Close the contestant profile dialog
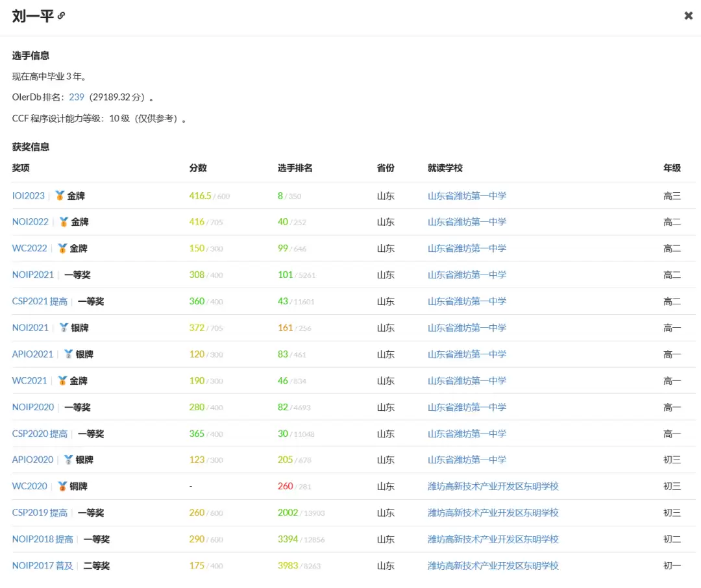The image size is (701, 588). pos(688,16)
